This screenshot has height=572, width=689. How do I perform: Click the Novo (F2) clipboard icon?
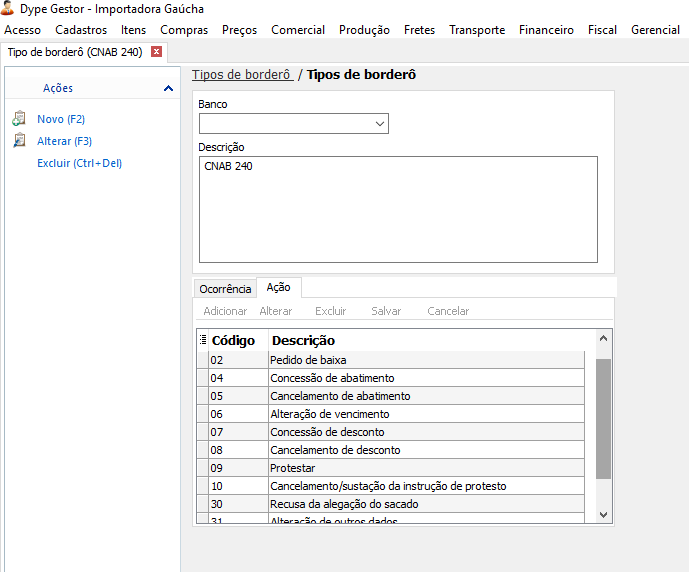click(19, 119)
